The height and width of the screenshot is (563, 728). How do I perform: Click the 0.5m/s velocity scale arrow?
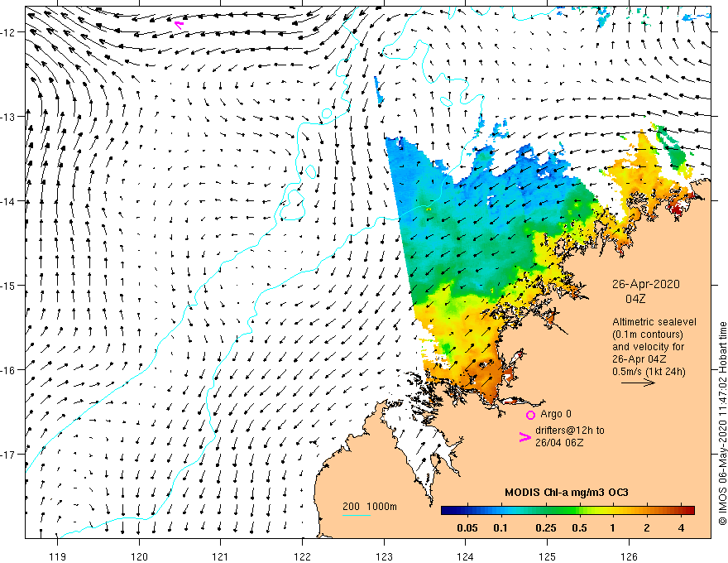click(x=638, y=383)
